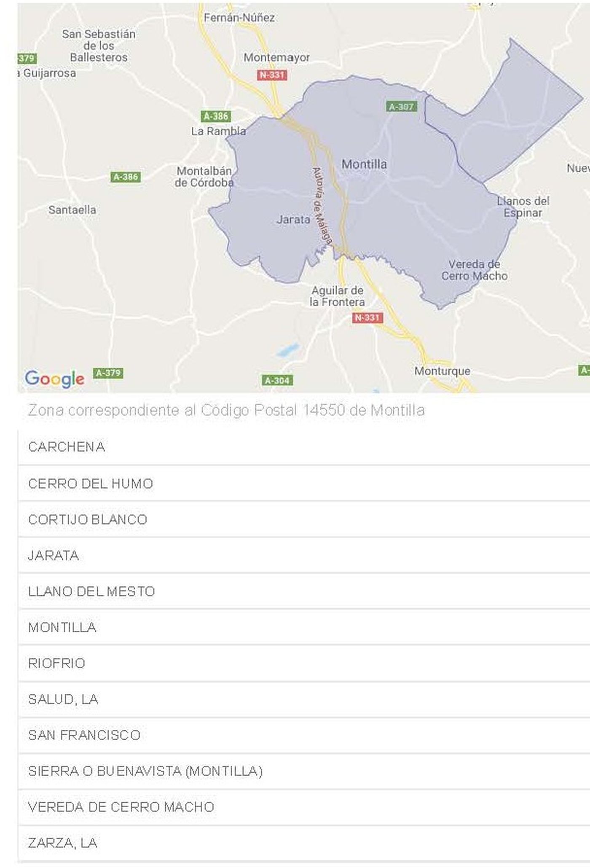Screen dimensions: 590x868
Task: Select the Montilla town label on map
Action: pos(364,164)
